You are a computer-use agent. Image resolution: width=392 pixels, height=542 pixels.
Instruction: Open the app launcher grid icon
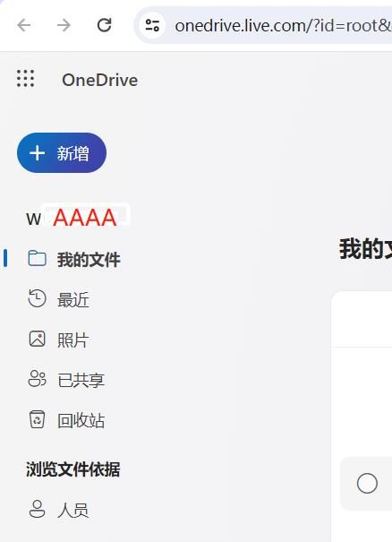26,79
